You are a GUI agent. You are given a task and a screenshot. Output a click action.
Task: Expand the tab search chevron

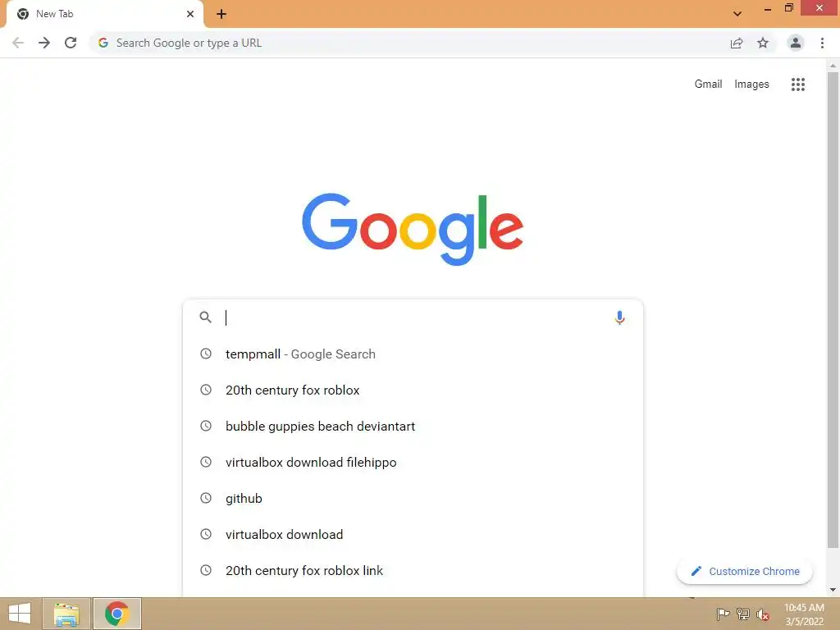click(x=737, y=14)
